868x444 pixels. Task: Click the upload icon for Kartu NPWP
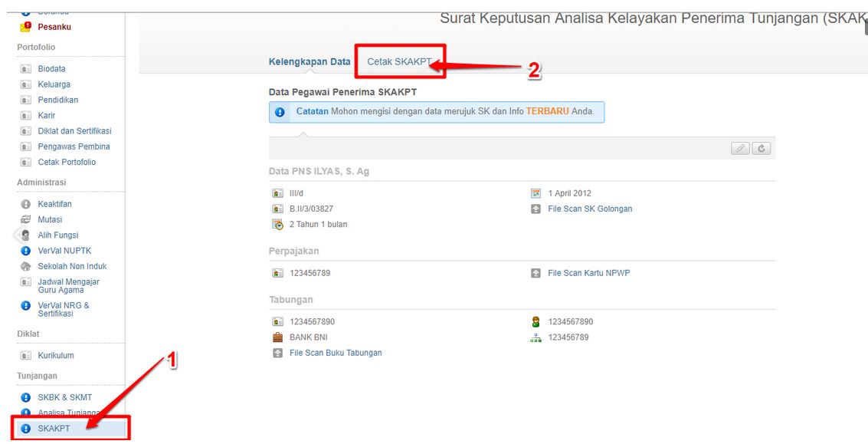(536, 273)
